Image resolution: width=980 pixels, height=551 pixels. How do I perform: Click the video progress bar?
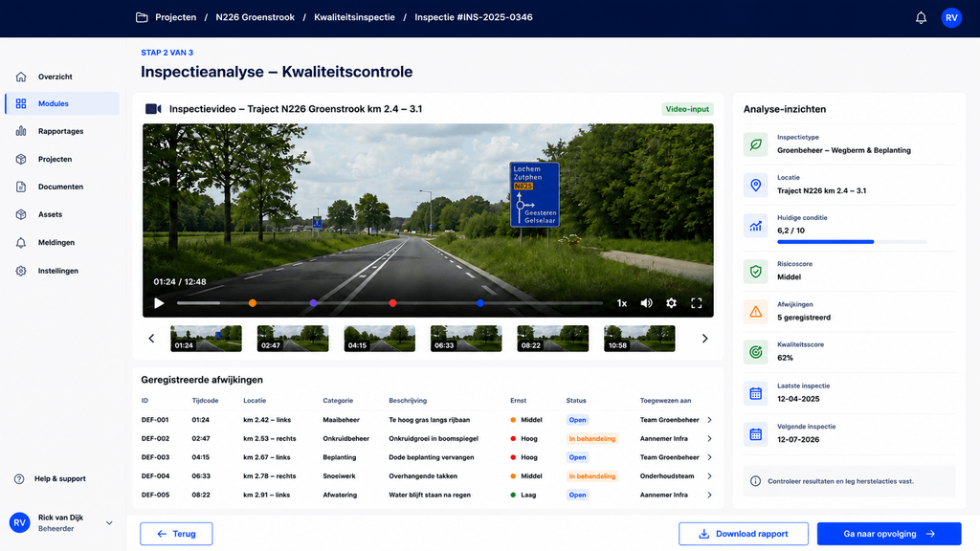pyautogui.click(x=390, y=303)
